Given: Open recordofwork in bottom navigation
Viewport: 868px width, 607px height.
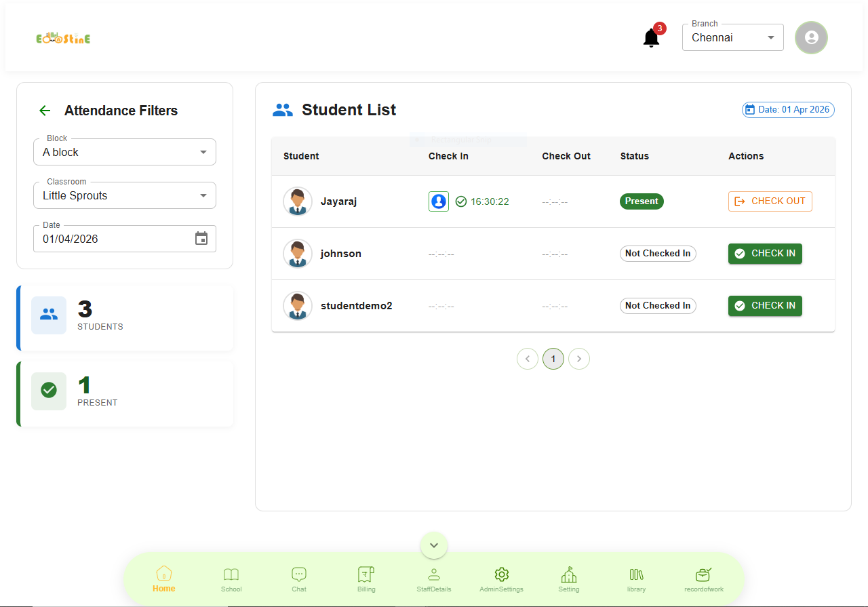Looking at the screenshot, I should tap(704, 580).
